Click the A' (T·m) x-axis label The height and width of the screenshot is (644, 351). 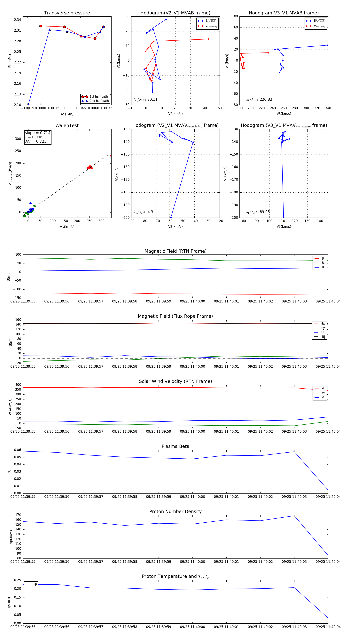click(67, 114)
